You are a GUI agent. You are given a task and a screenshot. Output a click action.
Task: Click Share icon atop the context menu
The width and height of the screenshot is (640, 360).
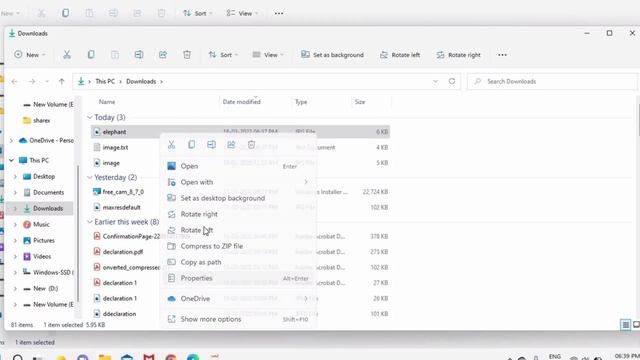tap(231, 144)
